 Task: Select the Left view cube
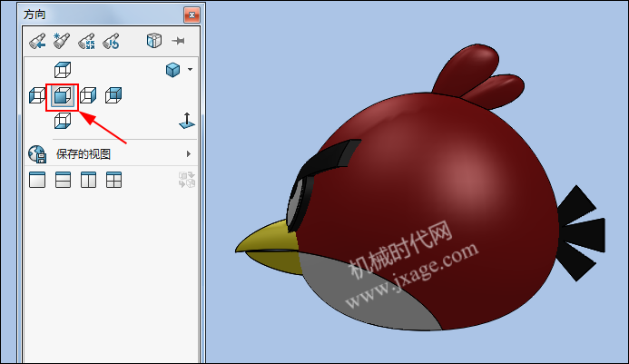[37, 95]
